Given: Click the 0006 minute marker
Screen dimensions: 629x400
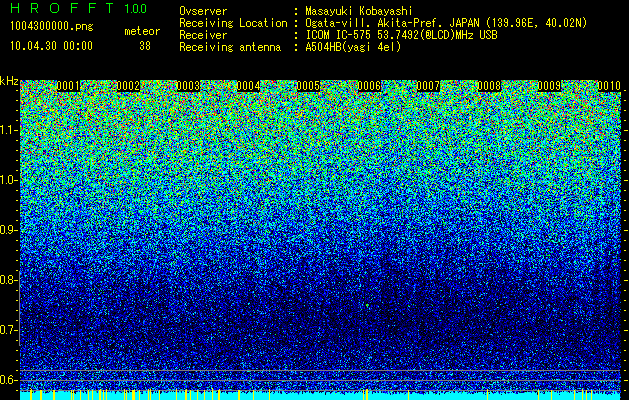Looking at the screenshot, I should point(369,86).
